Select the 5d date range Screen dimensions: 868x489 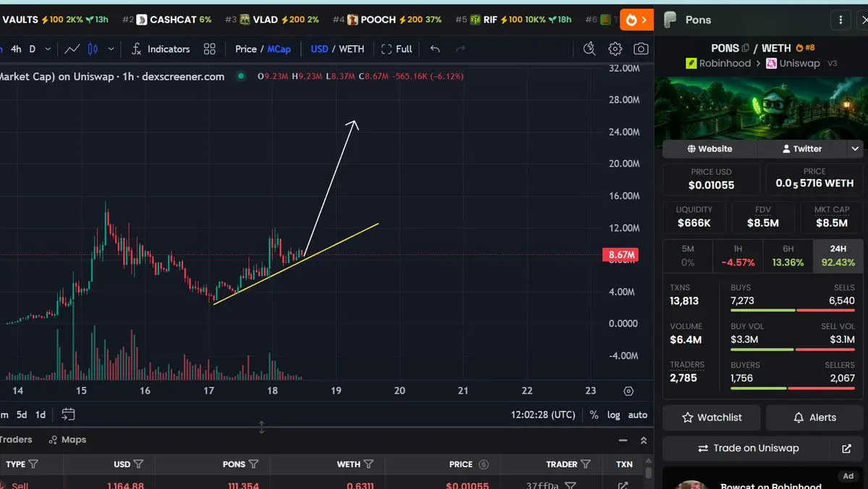coord(22,415)
